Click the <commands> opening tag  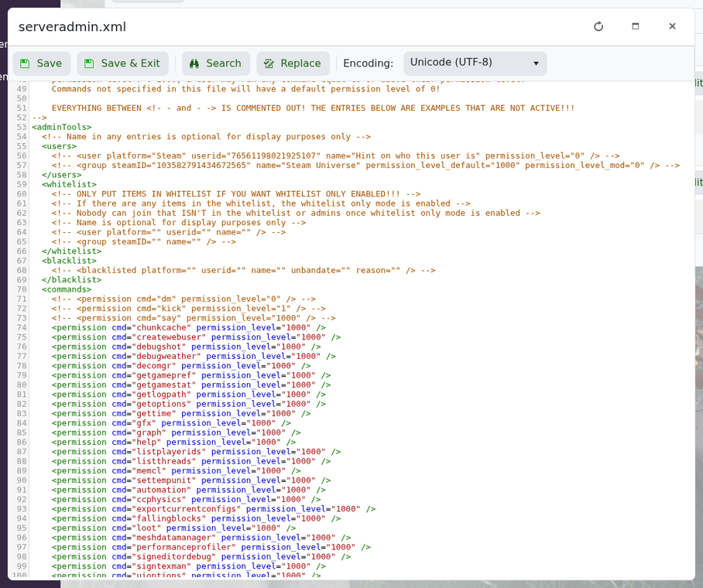(67, 289)
